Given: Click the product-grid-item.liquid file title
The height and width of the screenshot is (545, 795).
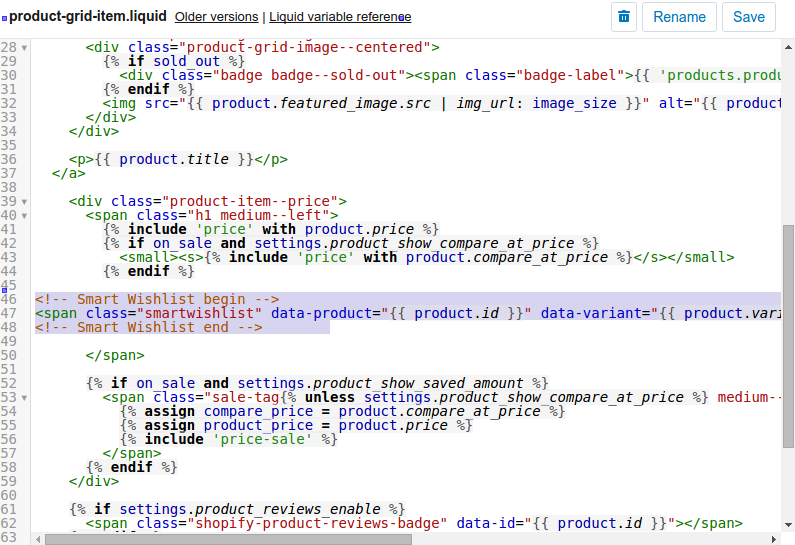Looking at the screenshot, I should (x=88, y=16).
